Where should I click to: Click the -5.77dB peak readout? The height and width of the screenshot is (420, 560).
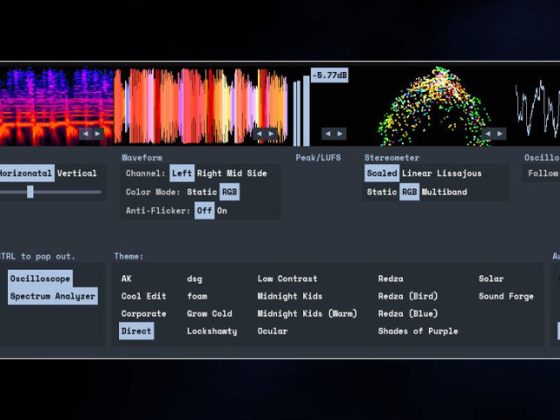[329, 75]
